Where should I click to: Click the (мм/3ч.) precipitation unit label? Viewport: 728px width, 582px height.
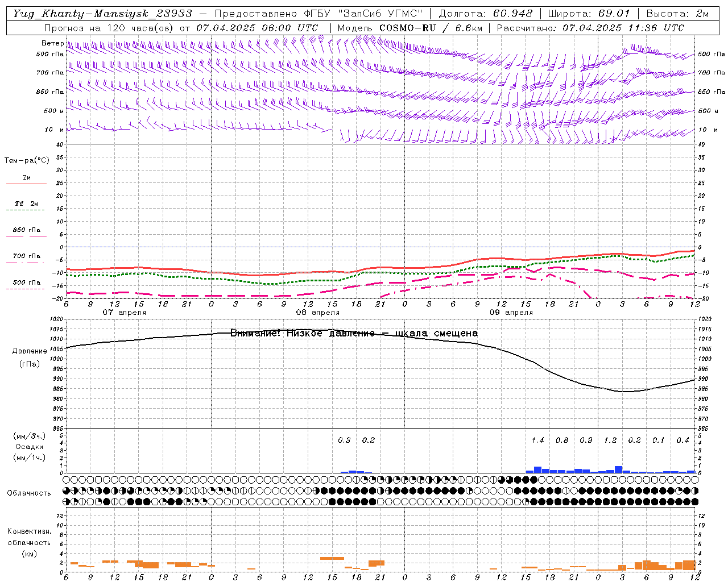(x=29, y=436)
